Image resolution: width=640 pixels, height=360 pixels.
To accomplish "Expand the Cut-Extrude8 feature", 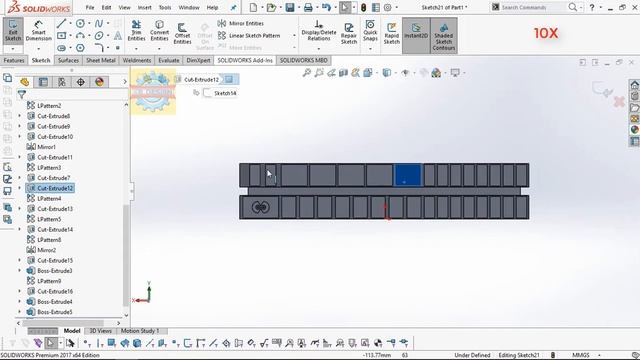I will [x=19, y=116].
